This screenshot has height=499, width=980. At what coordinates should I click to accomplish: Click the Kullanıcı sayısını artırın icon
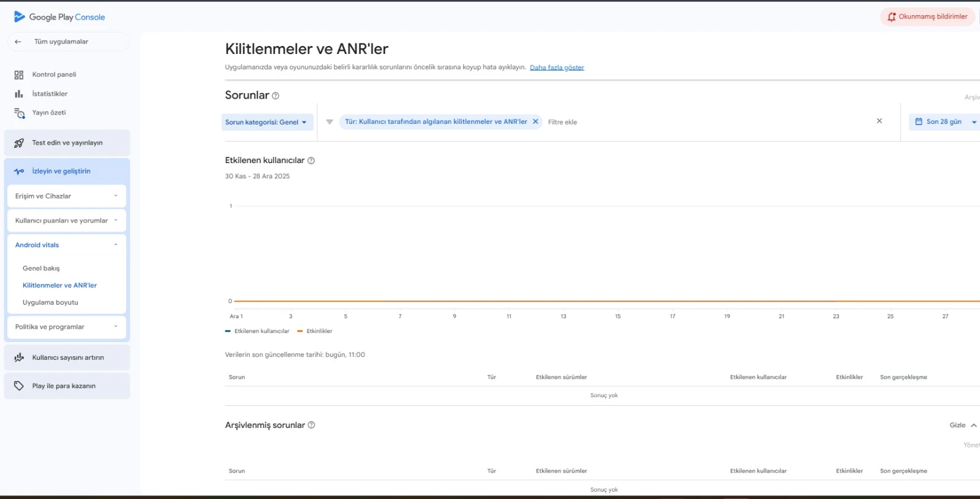(x=19, y=357)
